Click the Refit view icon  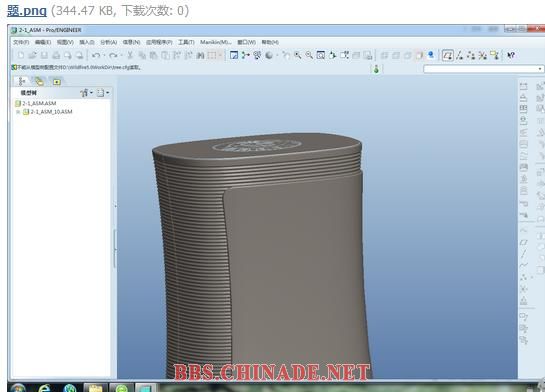point(321,55)
